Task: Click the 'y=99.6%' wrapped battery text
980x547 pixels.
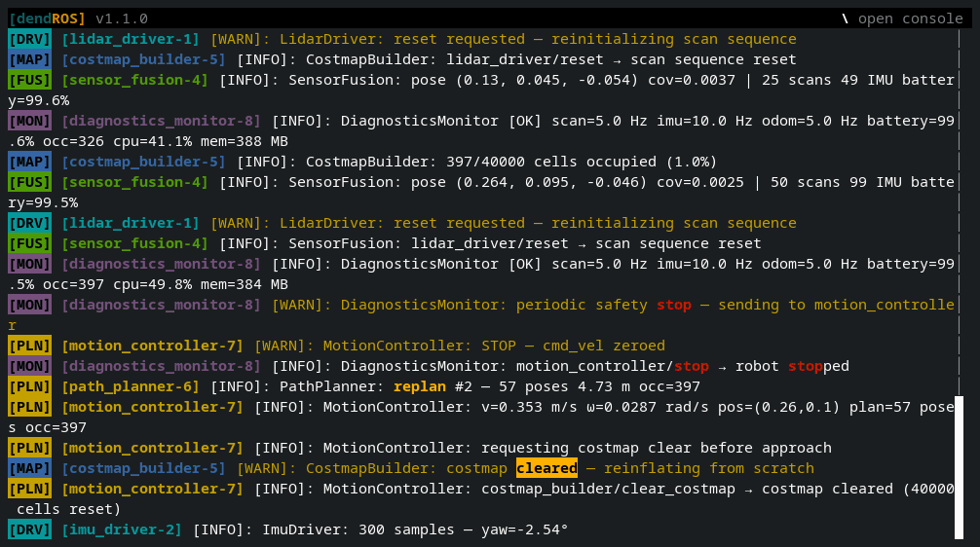Action: tap(38, 100)
